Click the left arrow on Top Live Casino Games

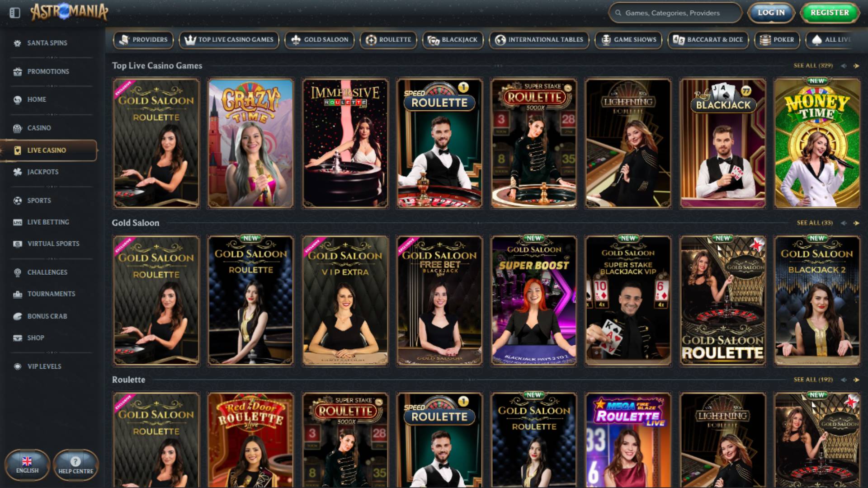[x=842, y=66]
